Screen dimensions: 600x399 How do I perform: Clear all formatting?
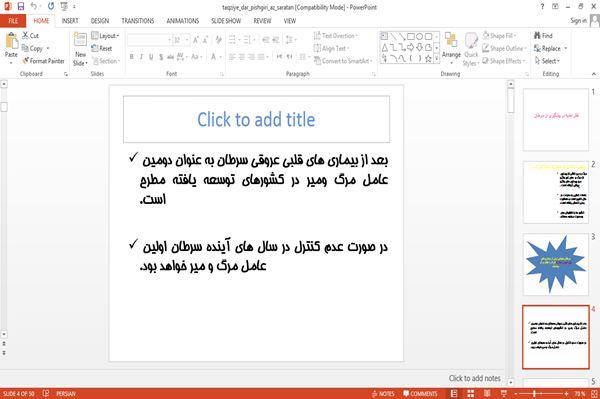tap(218, 40)
